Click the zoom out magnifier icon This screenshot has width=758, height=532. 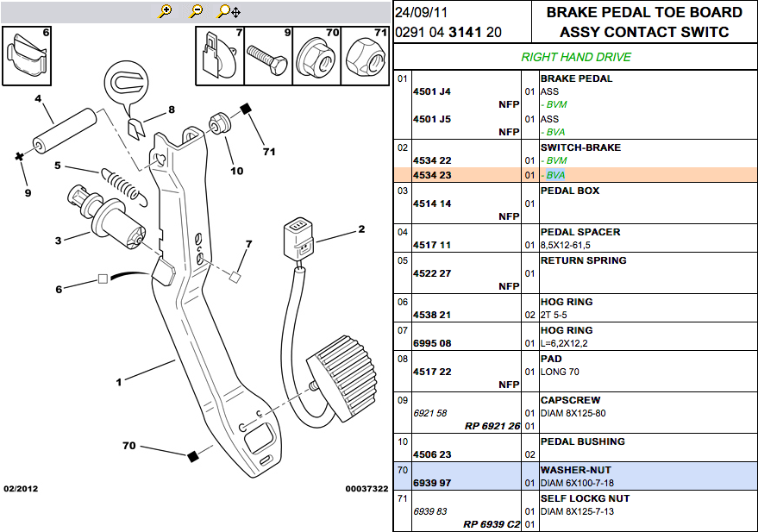click(x=197, y=11)
